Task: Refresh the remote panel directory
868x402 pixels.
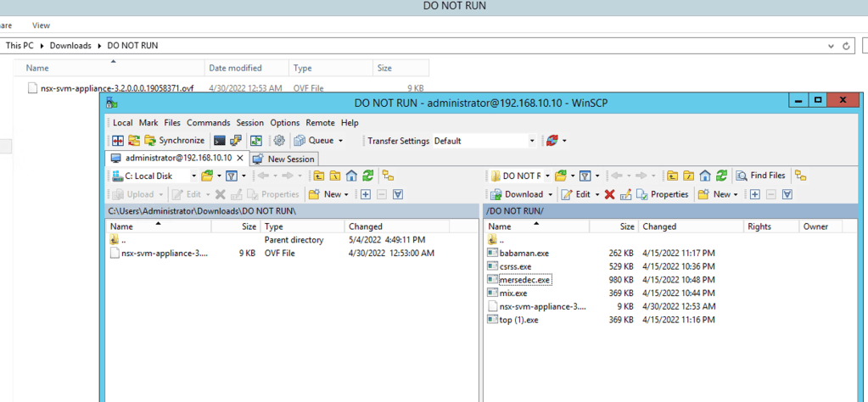Action: (x=721, y=176)
